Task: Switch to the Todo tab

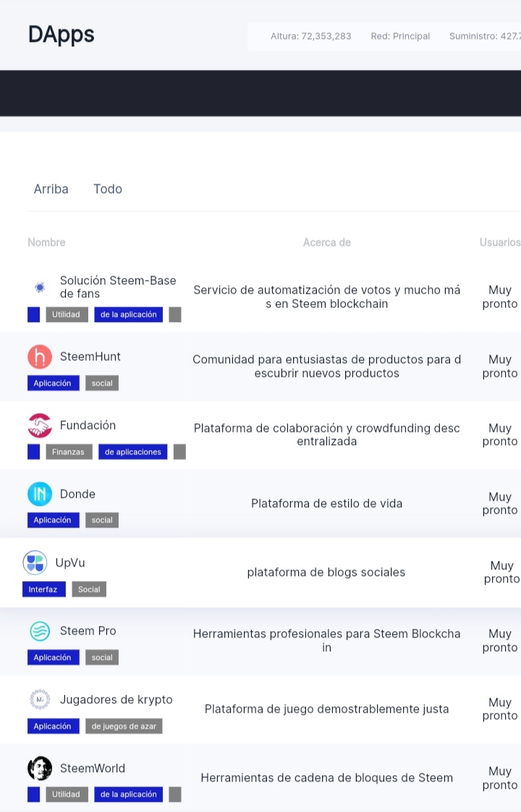Action: (108, 189)
